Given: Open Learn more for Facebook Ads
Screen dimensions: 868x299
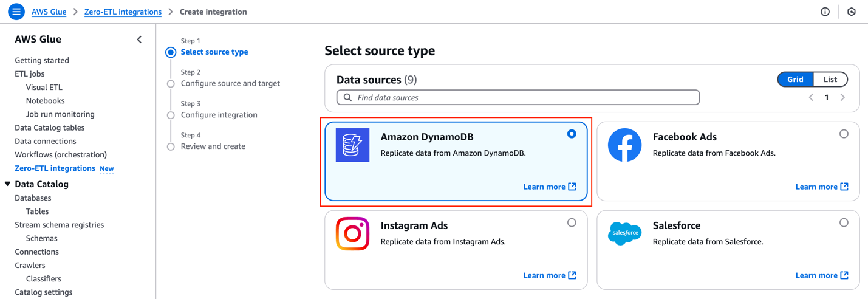Looking at the screenshot, I should click(822, 187).
